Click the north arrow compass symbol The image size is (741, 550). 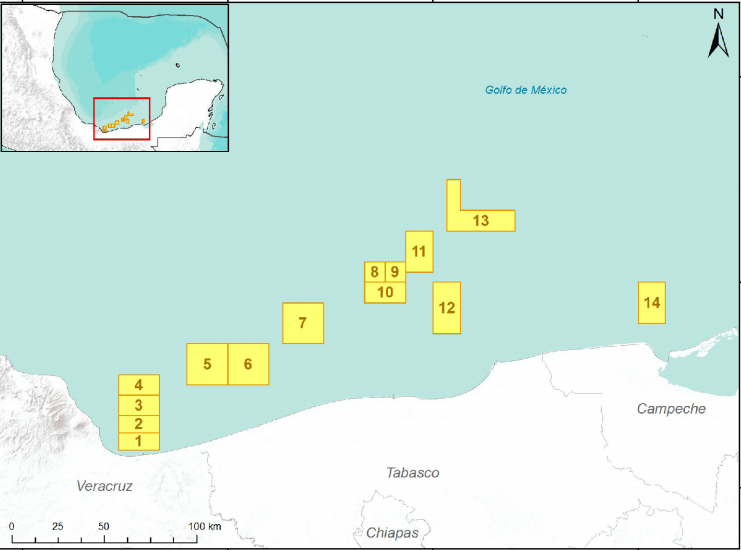(718, 35)
